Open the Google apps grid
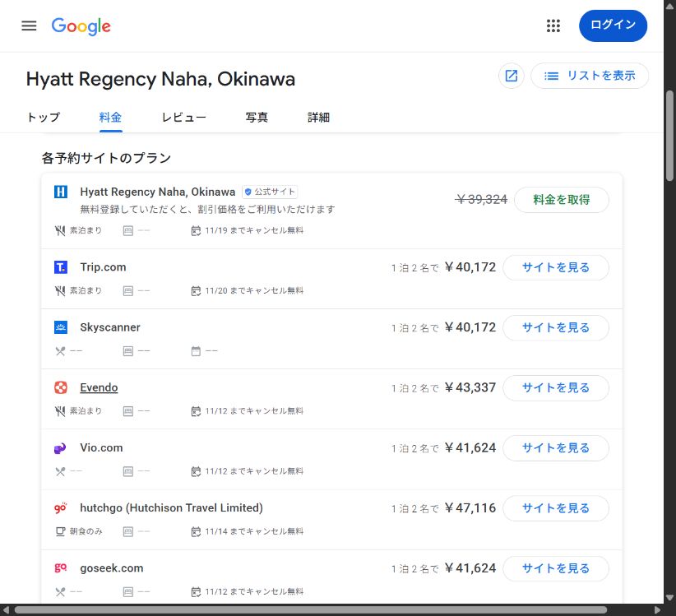676x616 pixels. [553, 25]
